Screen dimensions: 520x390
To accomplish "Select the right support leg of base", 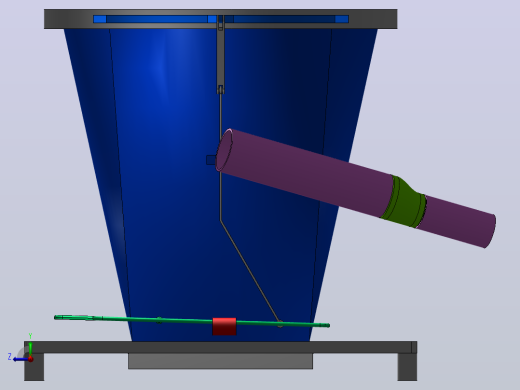I will click(x=407, y=367).
